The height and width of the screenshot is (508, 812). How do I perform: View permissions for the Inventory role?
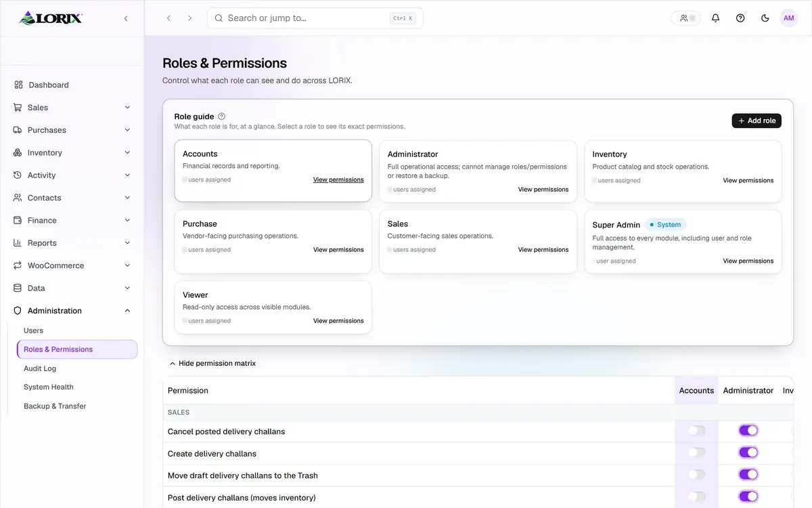748,180
